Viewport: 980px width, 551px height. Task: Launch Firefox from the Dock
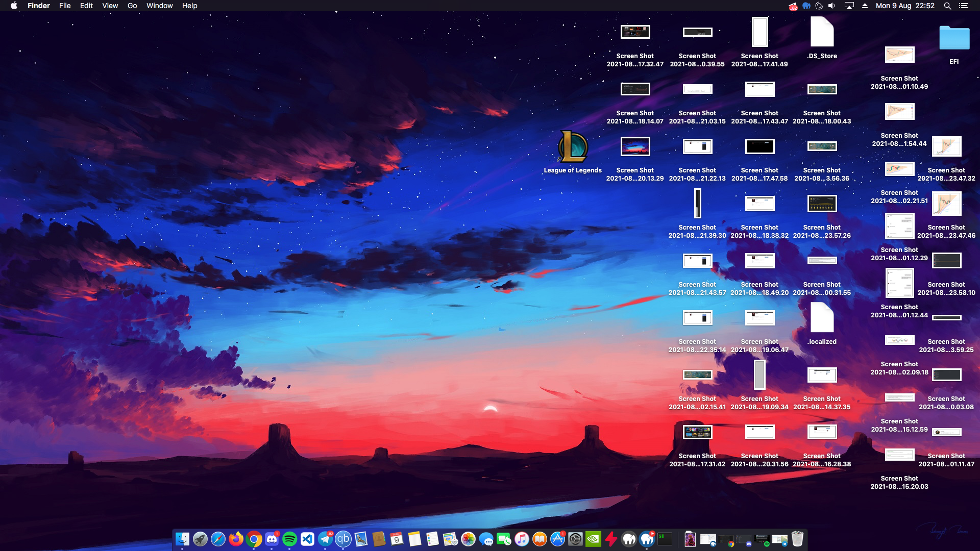pos(236,539)
